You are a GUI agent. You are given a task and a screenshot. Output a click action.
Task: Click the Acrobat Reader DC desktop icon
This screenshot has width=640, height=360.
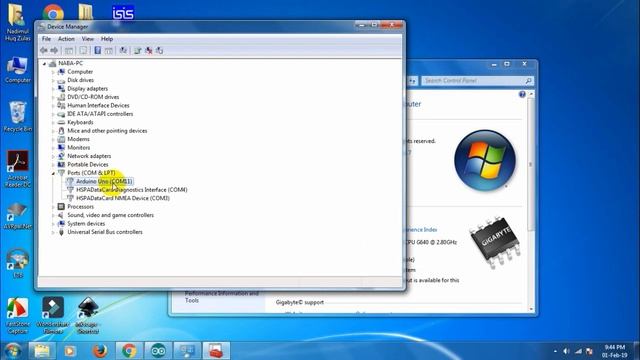click(18, 169)
